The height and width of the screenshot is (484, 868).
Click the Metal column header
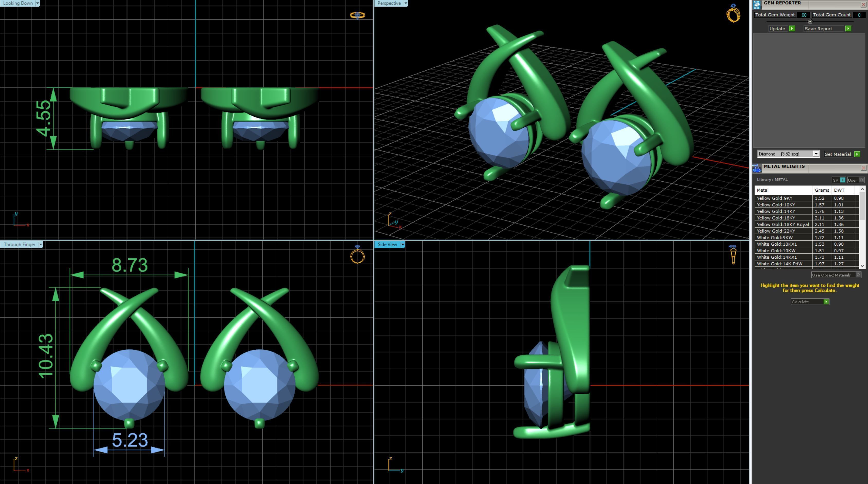pyautogui.click(x=783, y=190)
